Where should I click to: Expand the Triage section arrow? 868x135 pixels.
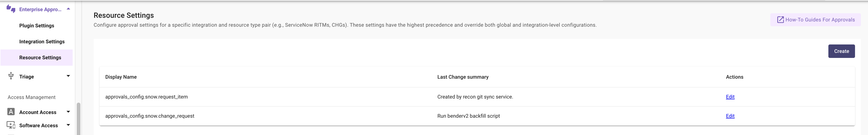pyautogui.click(x=68, y=76)
